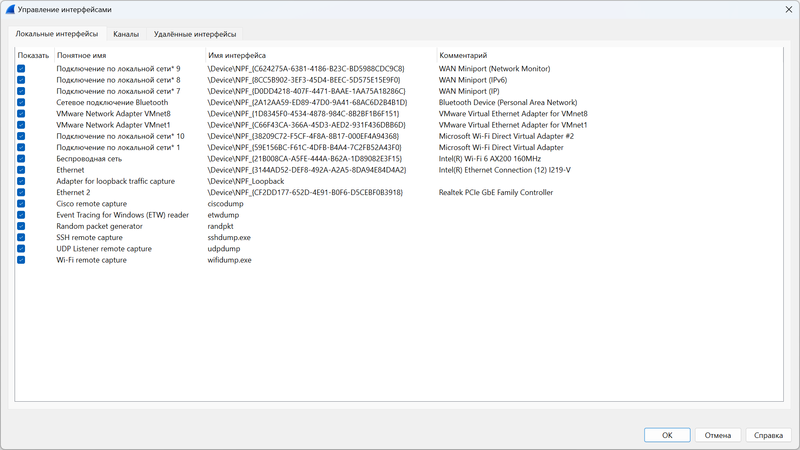Toggle Wi-Fi remote capture checkbox
This screenshot has height=450, width=800.
(x=21, y=260)
